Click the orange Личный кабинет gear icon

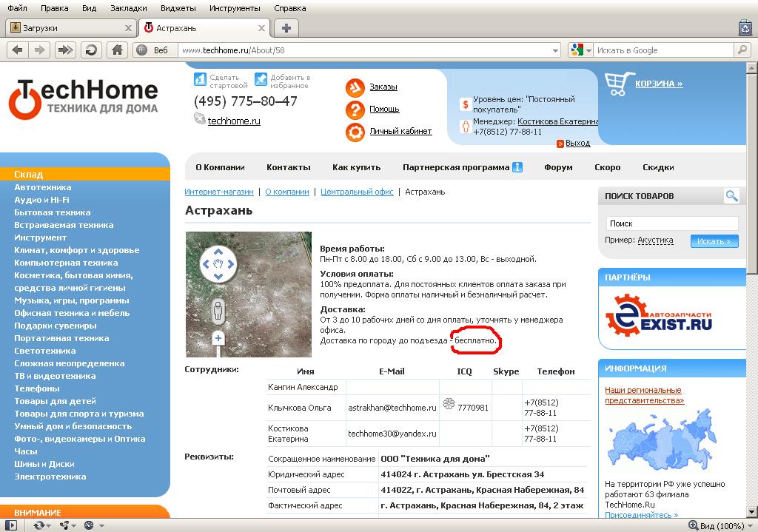pos(355,132)
